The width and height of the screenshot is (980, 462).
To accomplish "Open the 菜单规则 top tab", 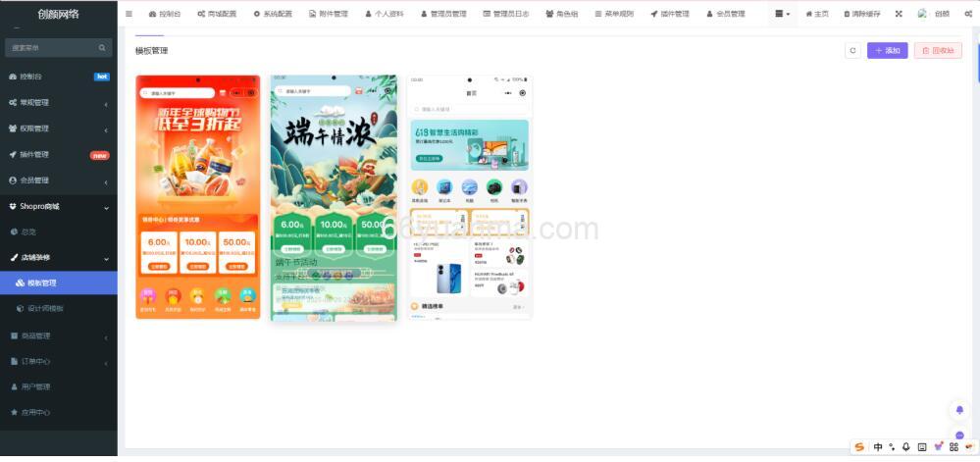I will pyautogui.click(x=614, y=14).
